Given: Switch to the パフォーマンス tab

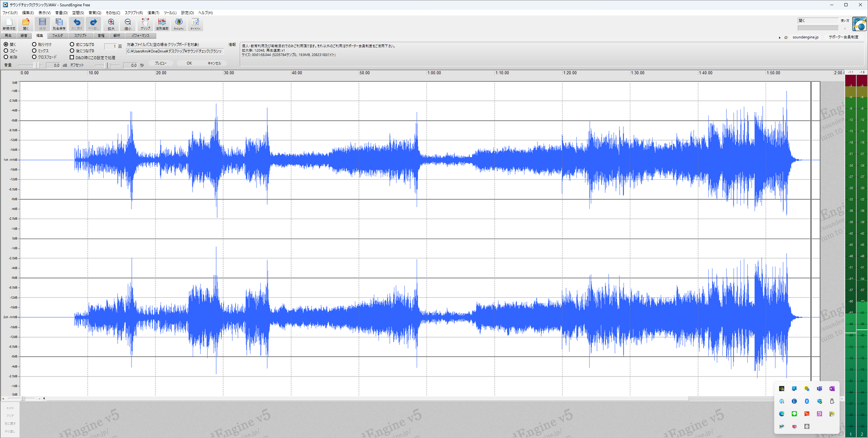Looking at the screenshot, I should pyautogui.click(x=140, y=36).
